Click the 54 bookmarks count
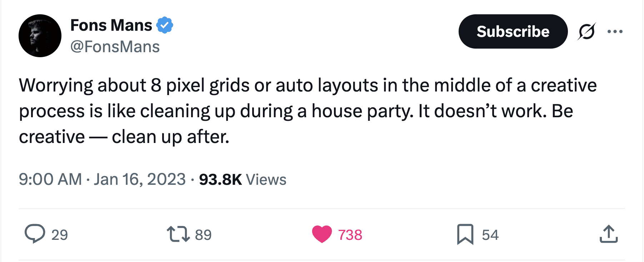The image size is (644, 262). click(x=490, y=235)
